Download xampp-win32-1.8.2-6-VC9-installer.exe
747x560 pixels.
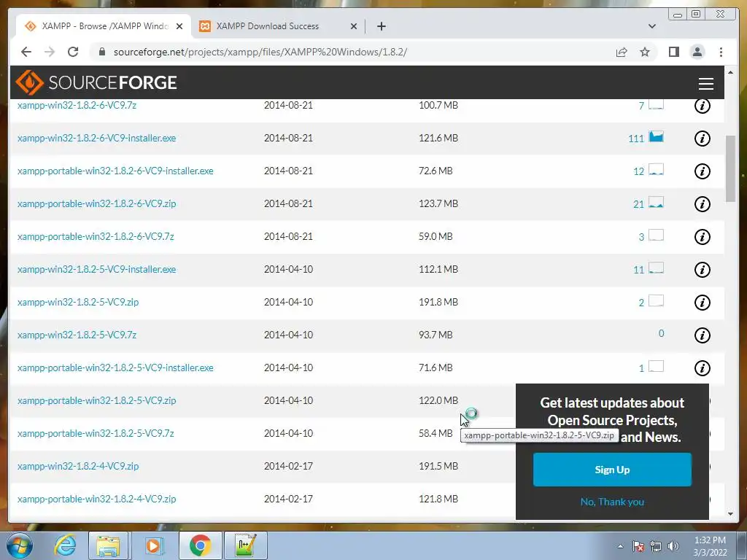tap(97, 138)
